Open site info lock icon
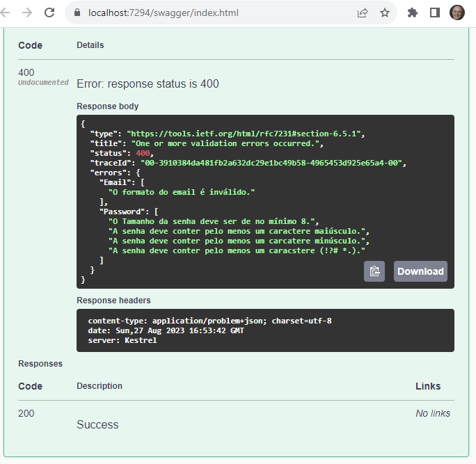476x464 pixels. click(77, 13)
